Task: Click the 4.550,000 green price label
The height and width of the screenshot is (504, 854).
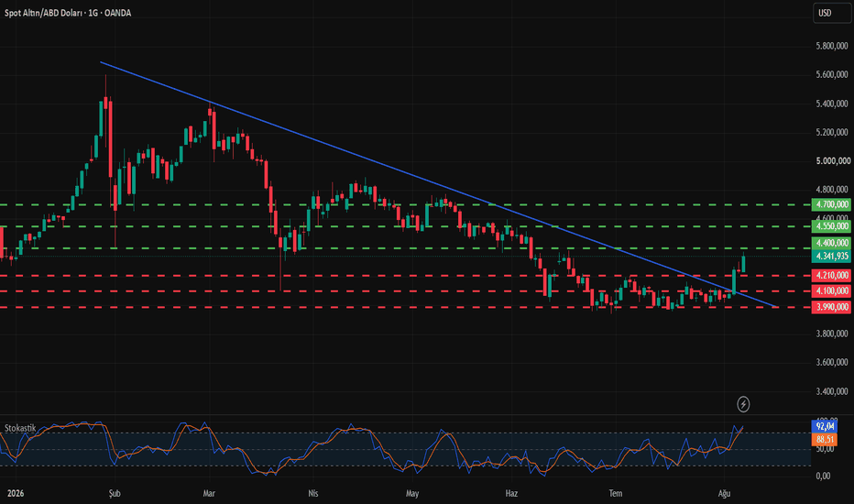Action: pos(831,226)
